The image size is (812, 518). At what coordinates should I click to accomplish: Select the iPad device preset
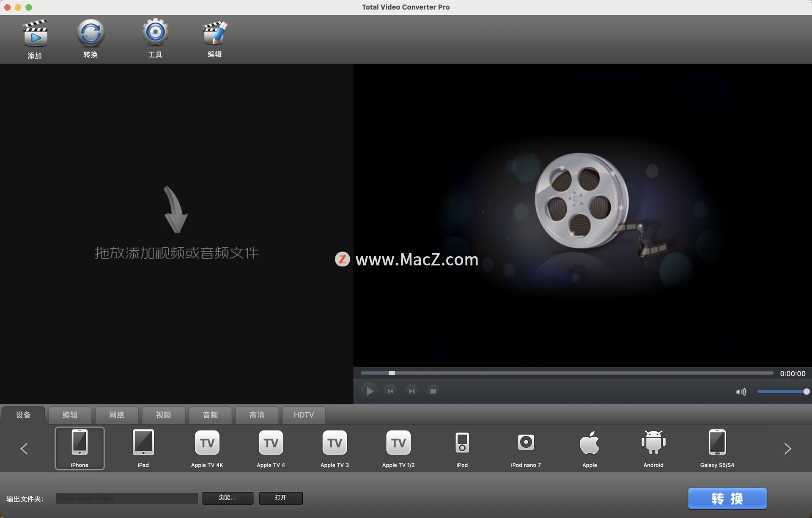tap(143, 448)
